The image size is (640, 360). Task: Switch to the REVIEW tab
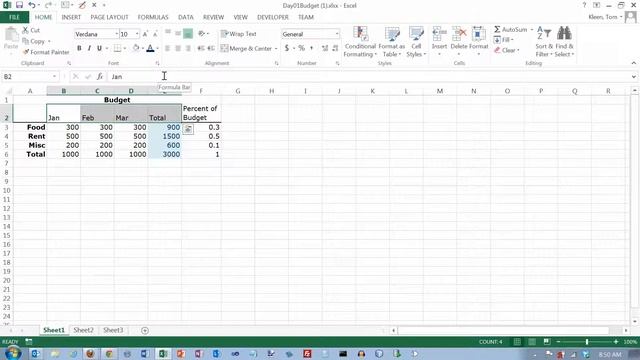click(213, 17)
